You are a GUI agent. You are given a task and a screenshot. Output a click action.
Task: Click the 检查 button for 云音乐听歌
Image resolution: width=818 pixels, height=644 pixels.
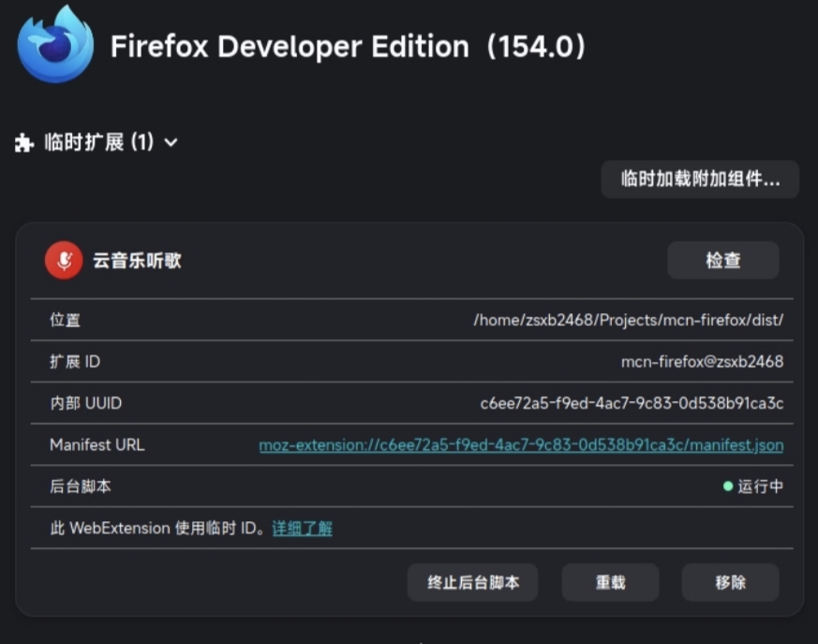point(723,260)
